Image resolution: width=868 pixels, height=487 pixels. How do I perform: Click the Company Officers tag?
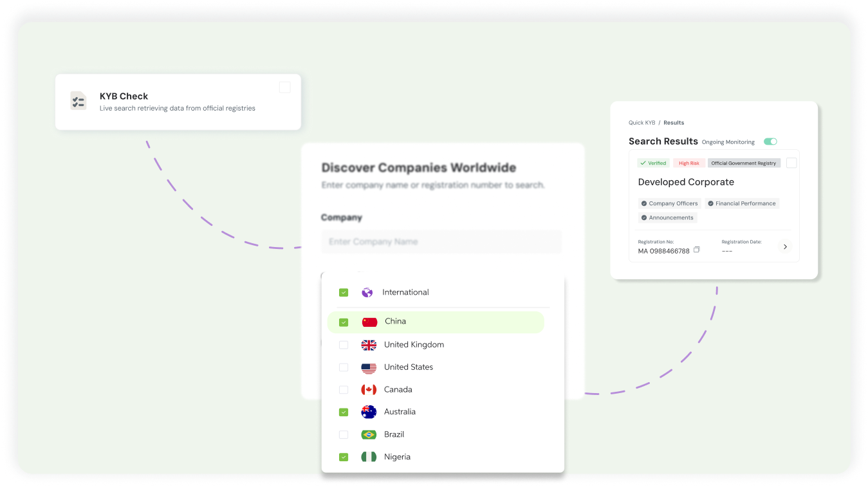click(x=669, y=203)
